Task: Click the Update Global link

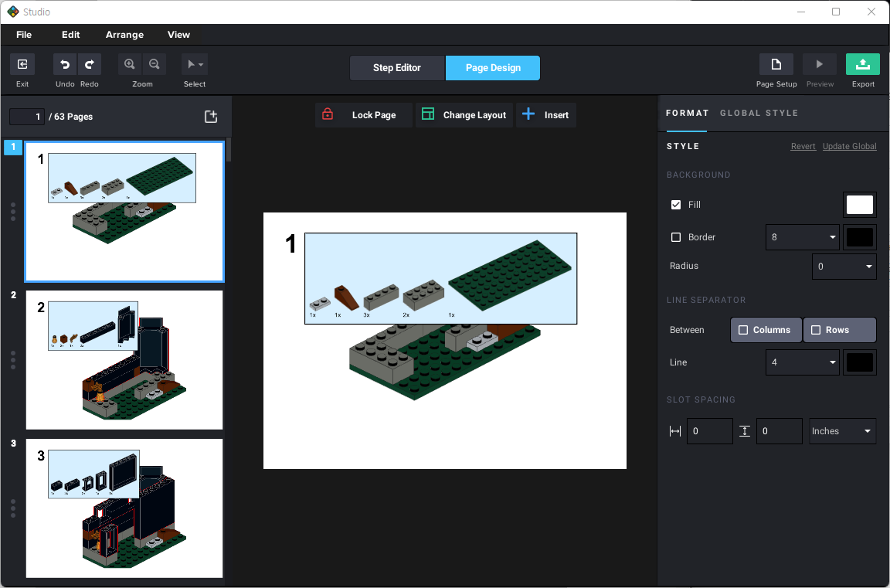Action: point(849,147)
